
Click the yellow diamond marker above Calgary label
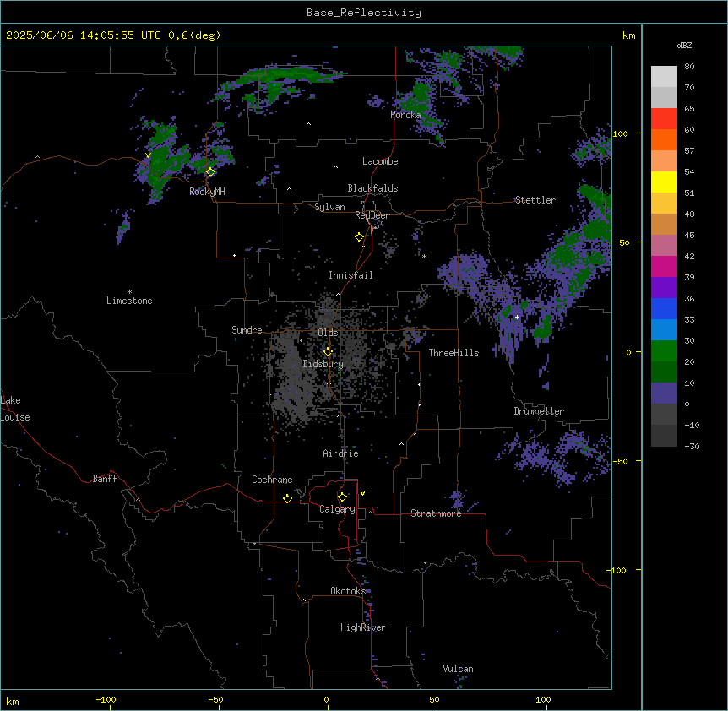(342, 497)
